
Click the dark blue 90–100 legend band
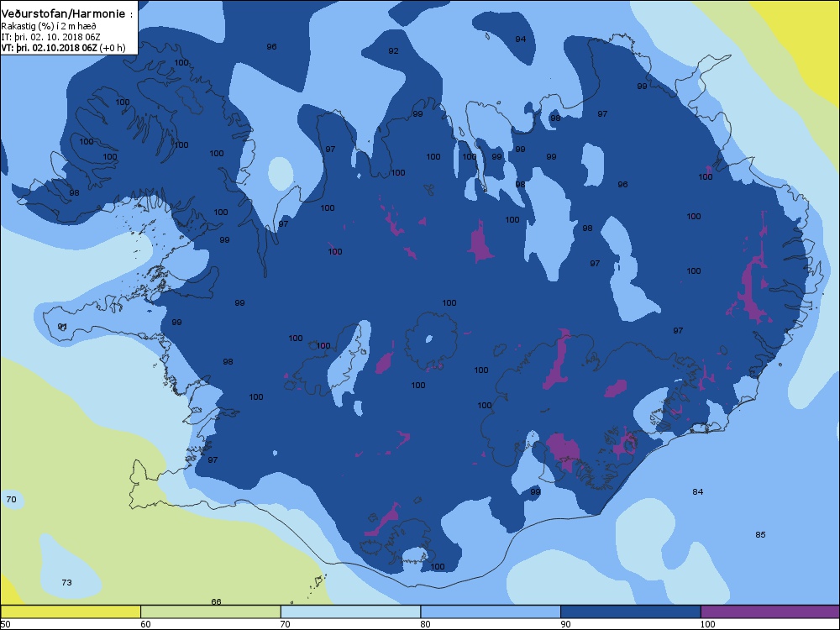[631, 612]
